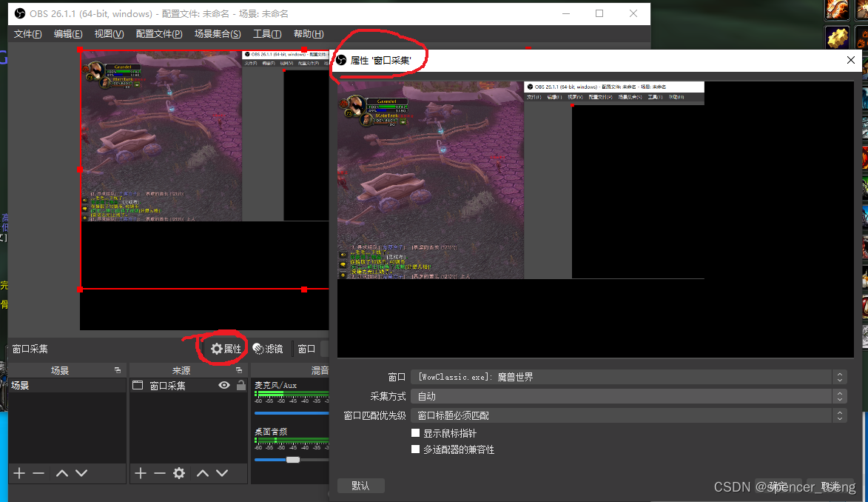The width and height of the screenshot is (868, 502).
Task: Minimize the OBS main window
Action: coord(566,13)
